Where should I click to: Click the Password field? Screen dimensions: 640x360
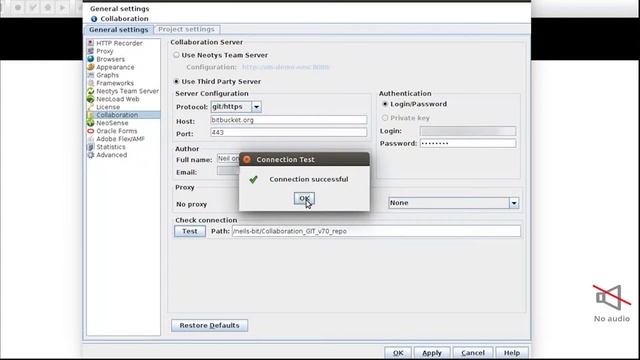coord(468,143)
